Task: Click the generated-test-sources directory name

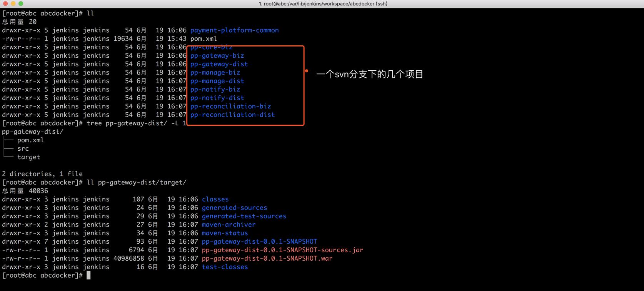Action: click(x=244, y=216)
